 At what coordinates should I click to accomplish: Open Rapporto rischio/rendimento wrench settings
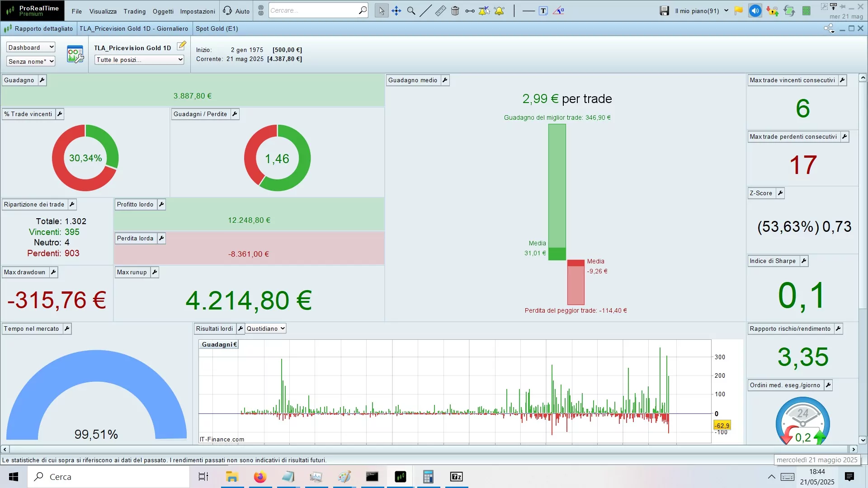(839, 329)
